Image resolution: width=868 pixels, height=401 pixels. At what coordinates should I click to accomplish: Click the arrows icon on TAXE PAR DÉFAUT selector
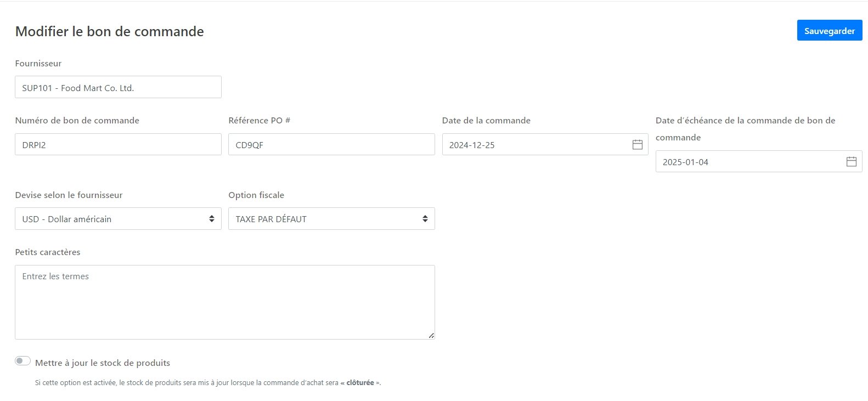[x=425, y=219]
